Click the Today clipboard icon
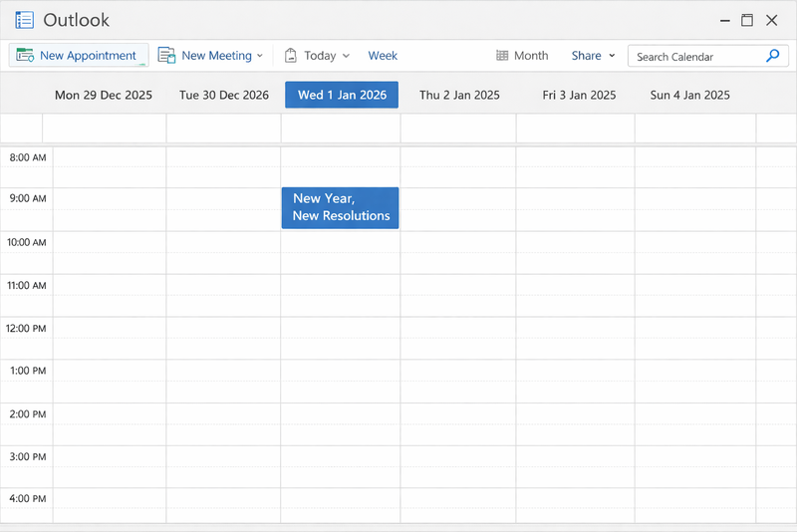 (291, 56)
